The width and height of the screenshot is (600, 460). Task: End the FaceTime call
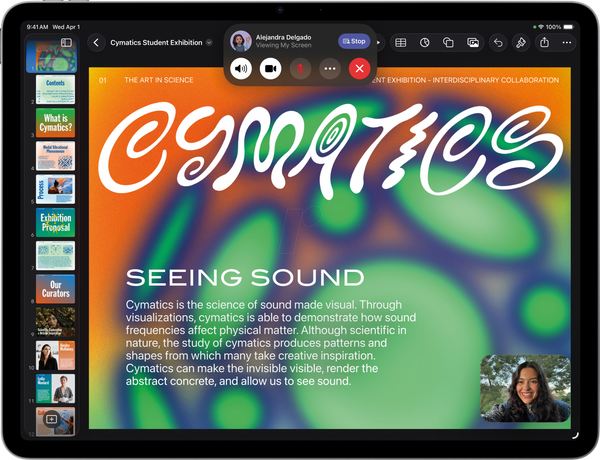click(x=359, y=69)
